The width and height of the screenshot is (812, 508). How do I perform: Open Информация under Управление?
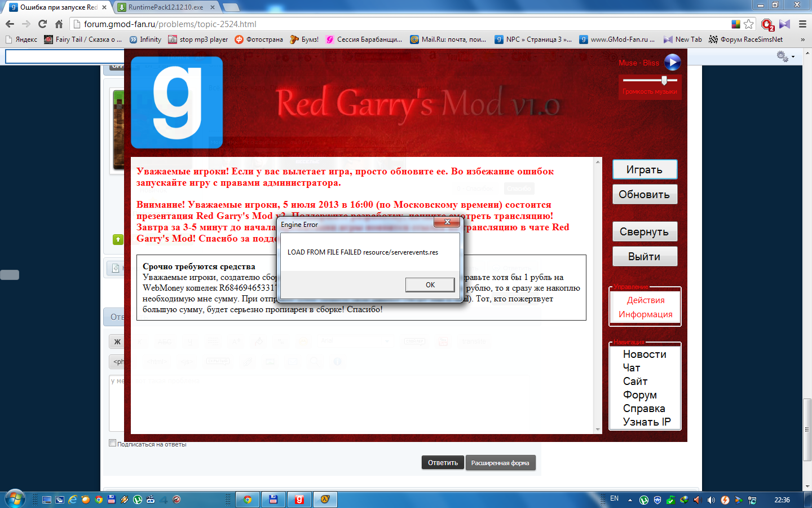(646, 314)
